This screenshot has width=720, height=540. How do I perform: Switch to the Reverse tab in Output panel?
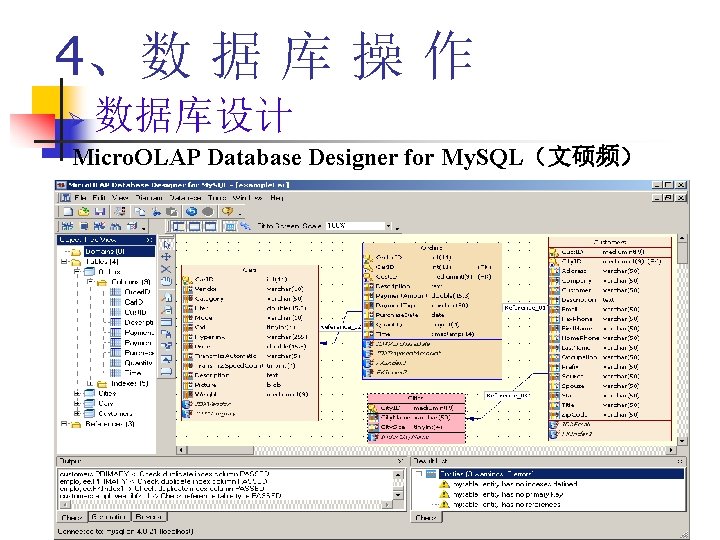148,517
